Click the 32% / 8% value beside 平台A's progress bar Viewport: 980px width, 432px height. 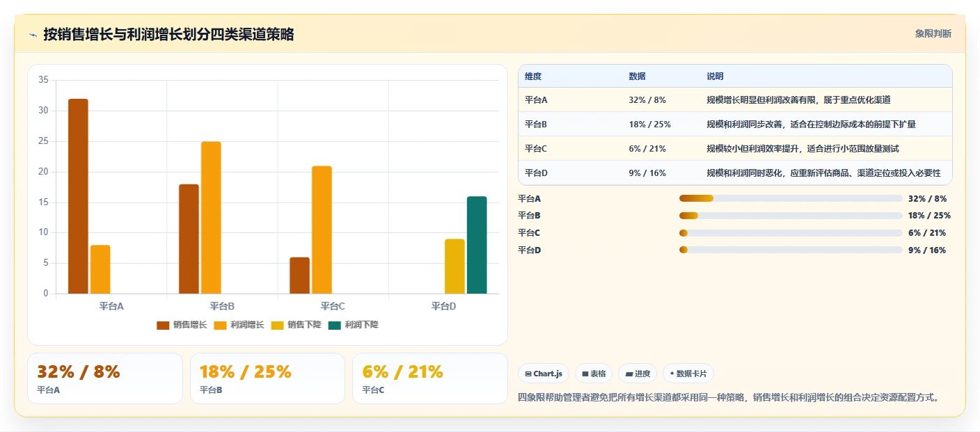(x=927, y=198)
